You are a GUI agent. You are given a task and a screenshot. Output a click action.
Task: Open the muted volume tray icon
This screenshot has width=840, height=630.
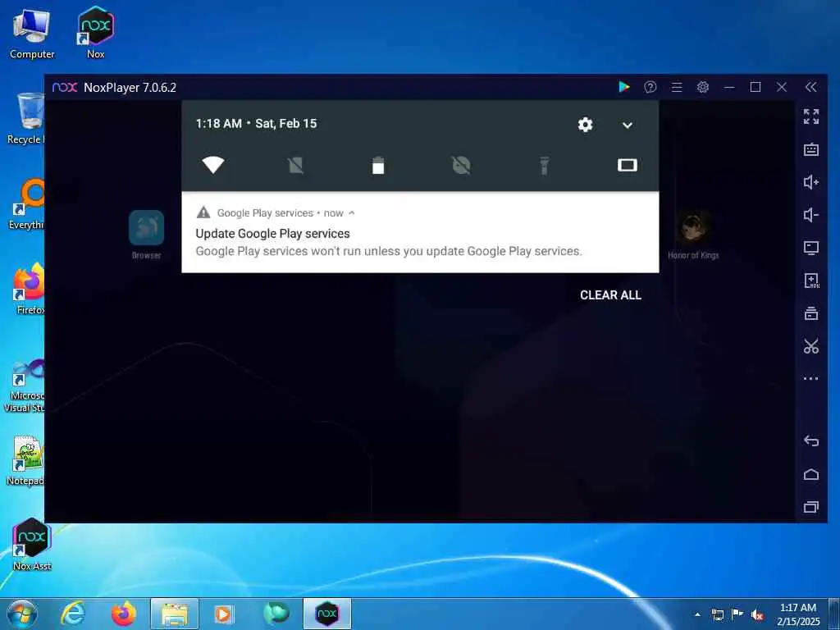[x=757, y=615]
